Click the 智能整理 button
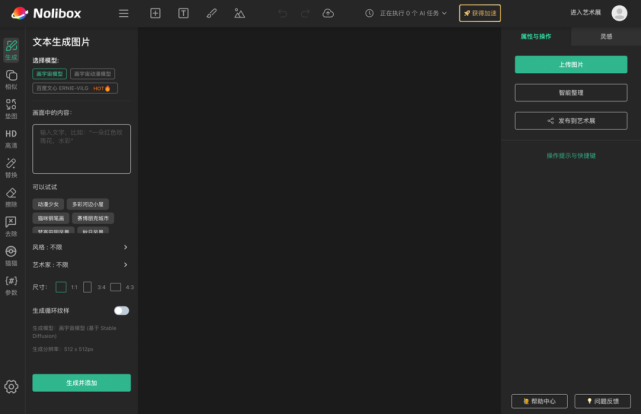641x414 pixels. click(x=571, y=93)
